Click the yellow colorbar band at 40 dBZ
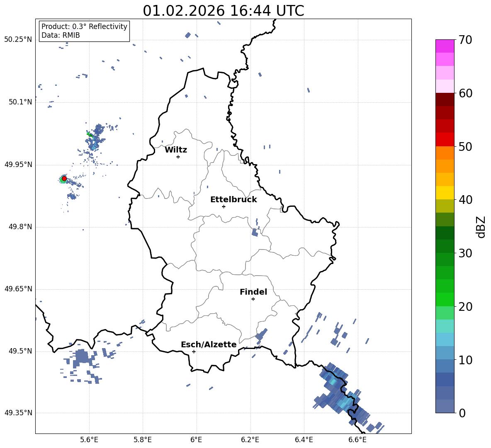Screen dimensions: 491x448 [x=445, y=193]
